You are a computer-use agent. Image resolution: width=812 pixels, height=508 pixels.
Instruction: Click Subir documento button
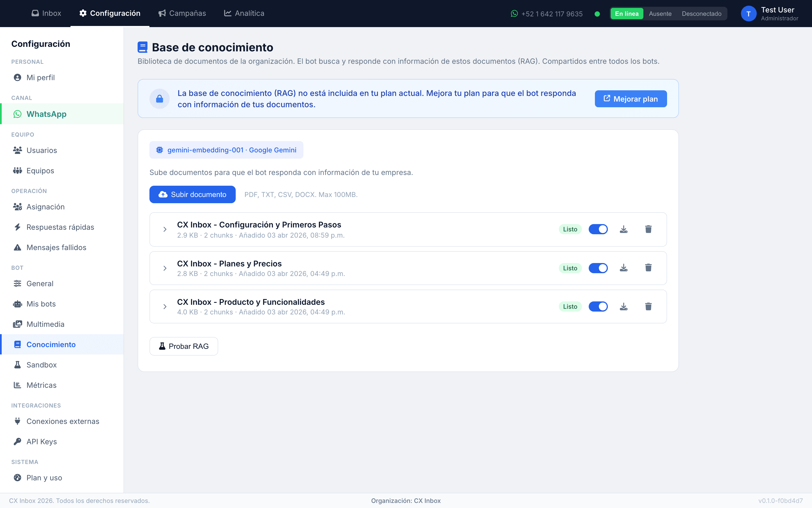tap(192, 194)
